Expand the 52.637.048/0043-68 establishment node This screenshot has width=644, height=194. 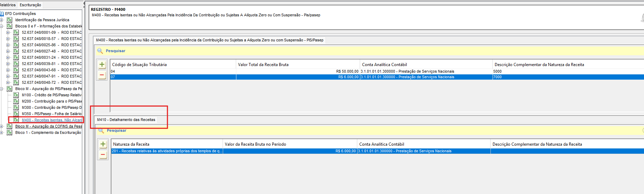click(8, 70)
